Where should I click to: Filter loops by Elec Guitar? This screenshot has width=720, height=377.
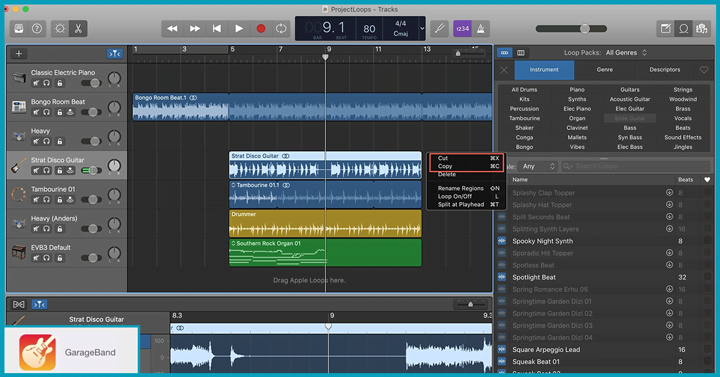pyautogui.click(x=630, y=109)
